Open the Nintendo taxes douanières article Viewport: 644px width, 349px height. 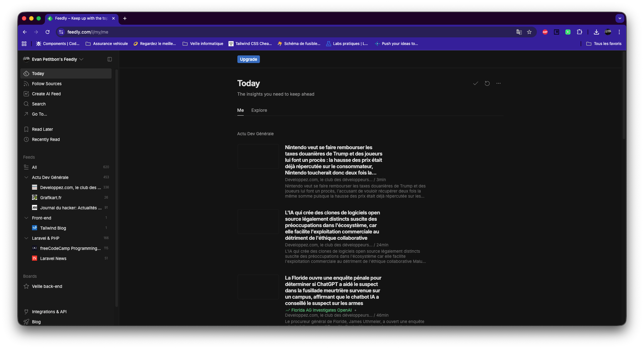point(333,160)
